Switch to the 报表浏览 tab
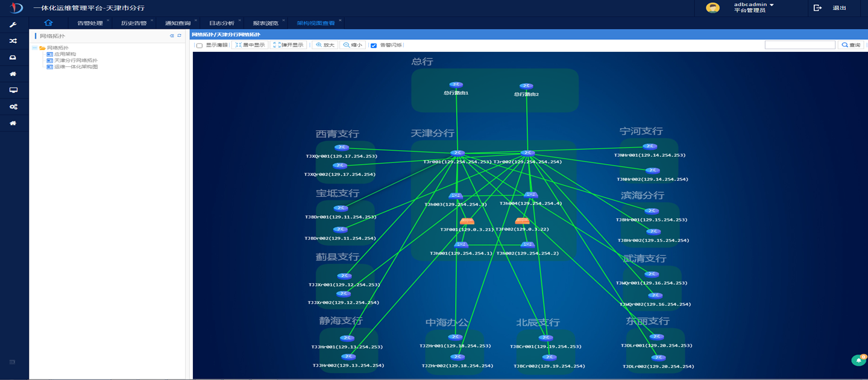 coord(265,23)
